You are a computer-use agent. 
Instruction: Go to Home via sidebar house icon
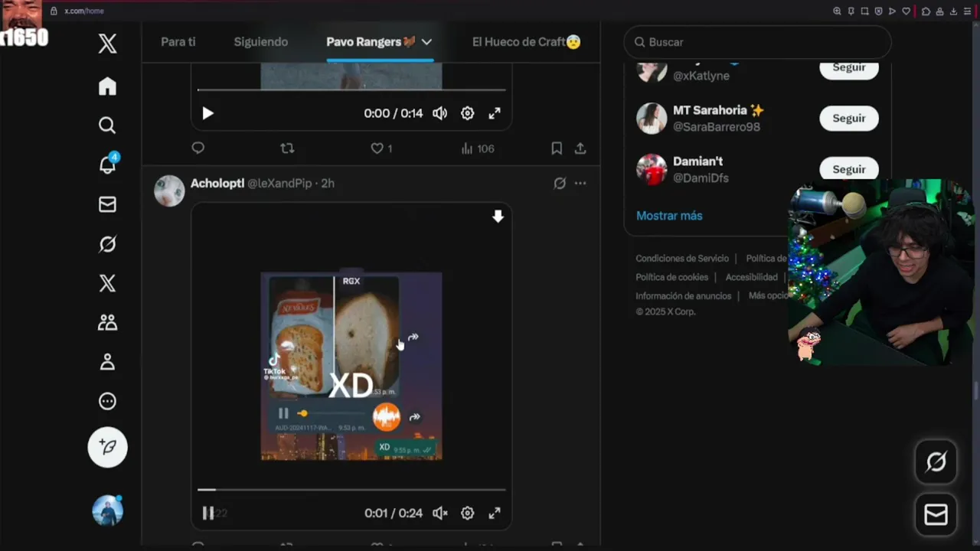[x=107, y=86]
